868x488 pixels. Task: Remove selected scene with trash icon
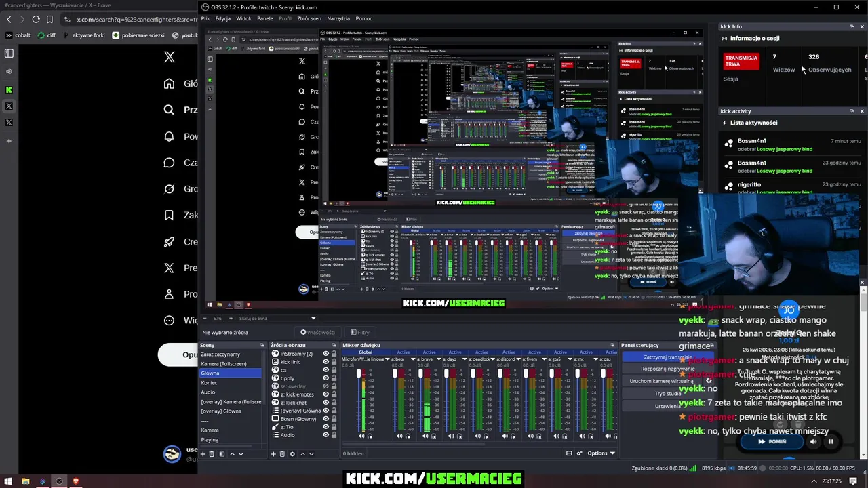(x=212, y=454)
